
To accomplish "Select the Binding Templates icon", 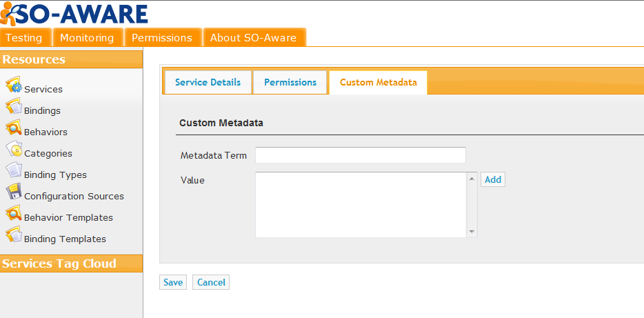I will [14, 234].
